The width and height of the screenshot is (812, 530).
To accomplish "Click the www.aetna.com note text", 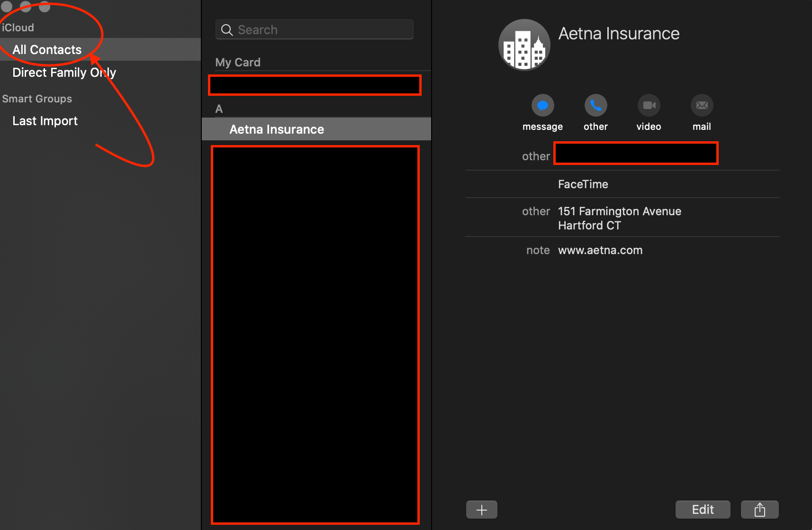I will point(600,250).
